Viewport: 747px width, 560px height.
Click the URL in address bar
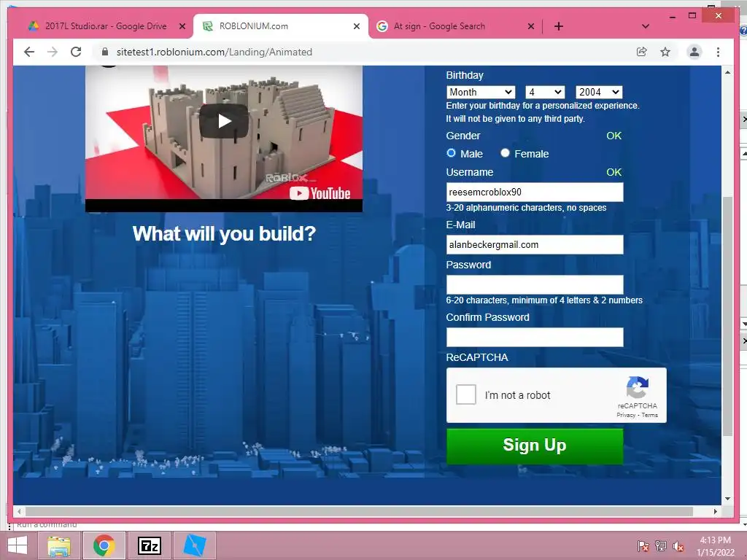coord(214,52)
